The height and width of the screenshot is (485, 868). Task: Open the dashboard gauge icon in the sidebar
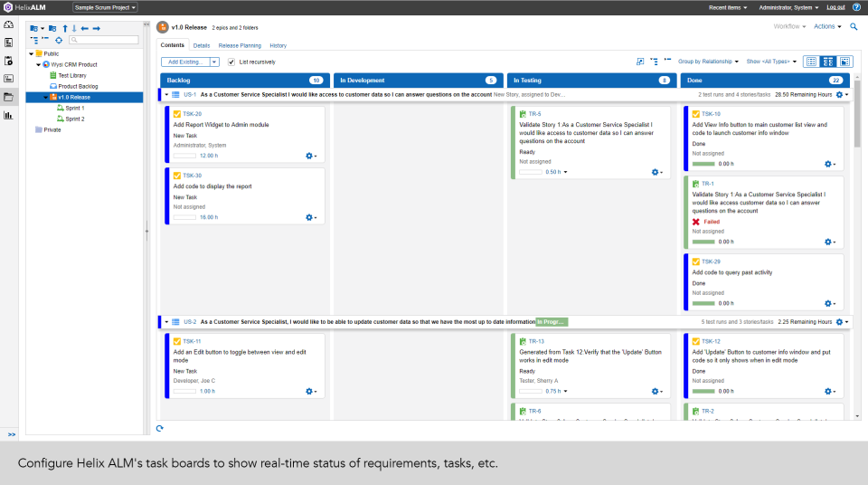pyautogui.click(x=8, y=24)
